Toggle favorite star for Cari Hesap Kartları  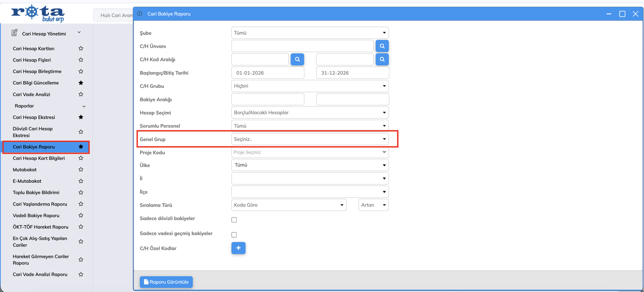coord(81,48)
